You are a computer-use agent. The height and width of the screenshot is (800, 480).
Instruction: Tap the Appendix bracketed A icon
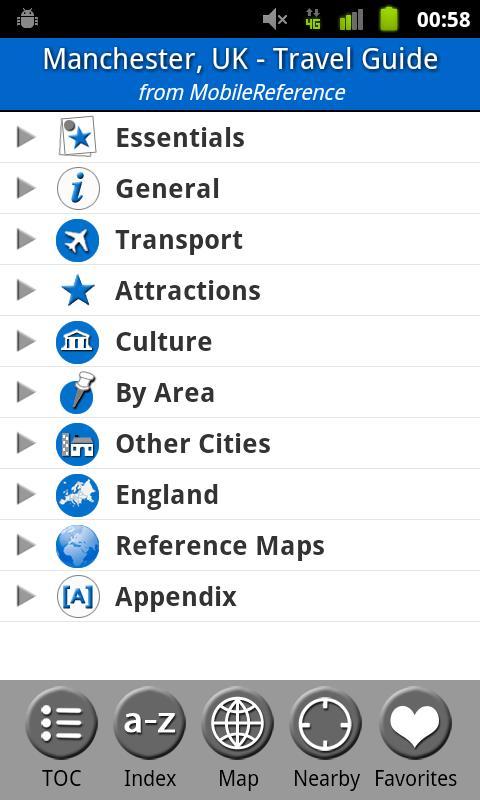pos(78,596)
